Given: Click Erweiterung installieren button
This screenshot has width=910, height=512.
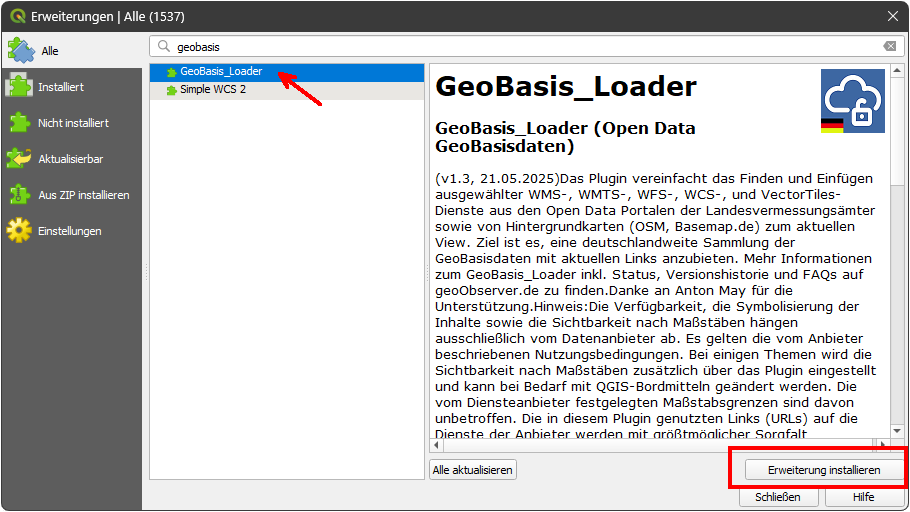Looking at the screenshot, I should (824, 470).
